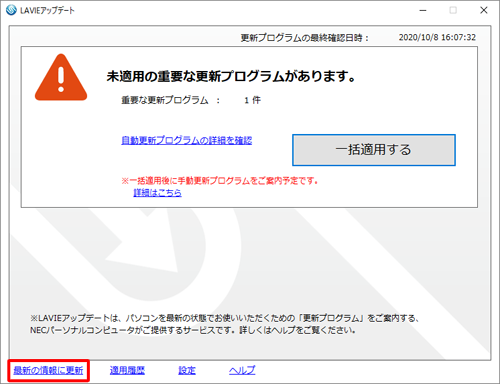This screenshot has height=384, width=500.
Task: Click the 重要な更新プログラム label
Action: 165,100
